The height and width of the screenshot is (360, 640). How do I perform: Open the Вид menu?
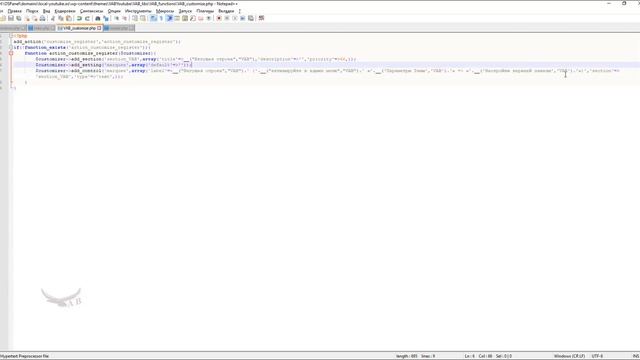pyautogui.click(x=47, y=11)
